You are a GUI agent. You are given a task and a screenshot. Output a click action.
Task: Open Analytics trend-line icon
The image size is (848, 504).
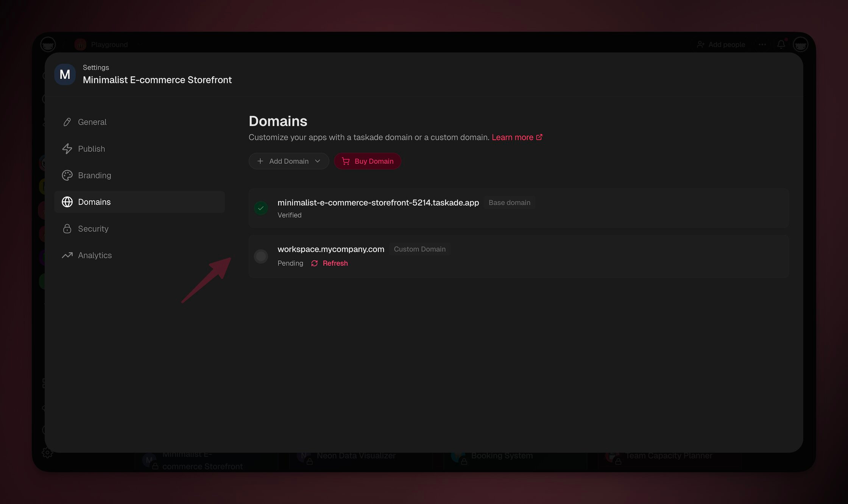click(x=67, y=255)
